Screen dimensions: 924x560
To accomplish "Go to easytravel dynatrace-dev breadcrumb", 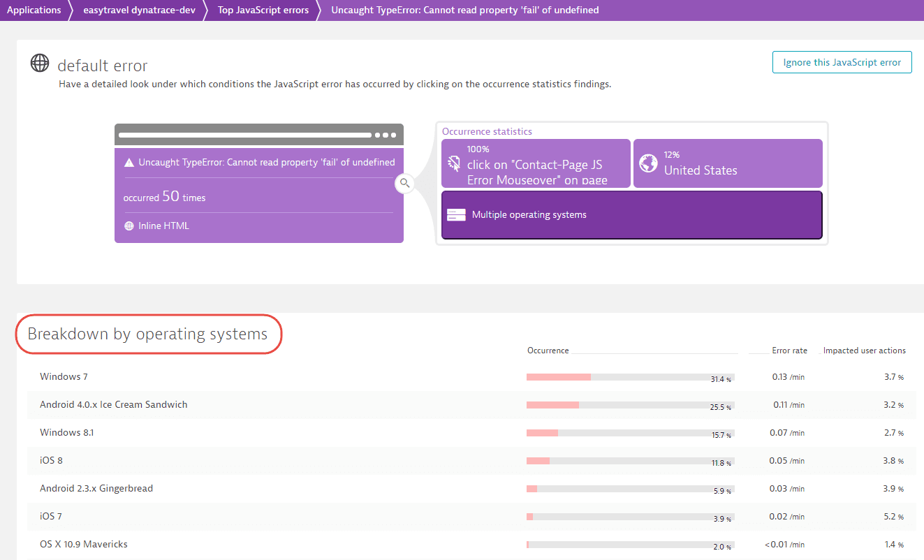I will 139,10.
